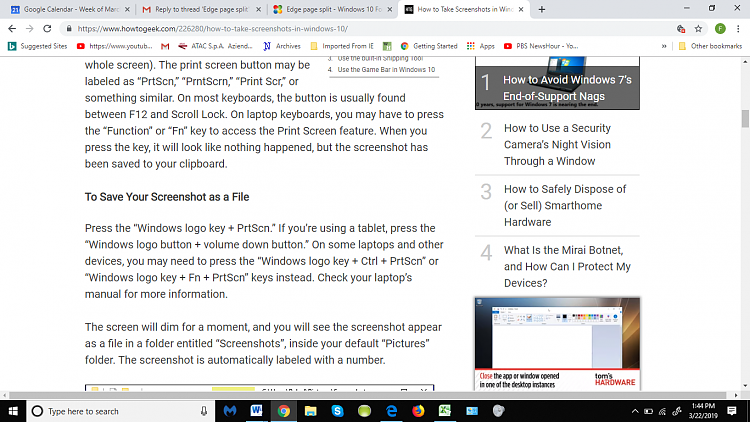Open Malwarebytes from the taskbar
Viewport: 750px width, 422px height.
[230, 411]
